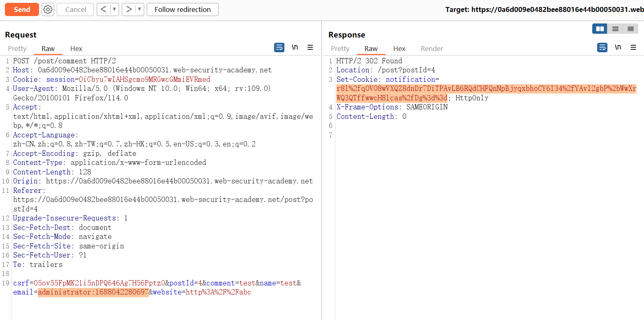The width and height of the screenshot is (644, 320).
Task: Show non-printable characters in the Response panel
Action: [x=618, y=48]
